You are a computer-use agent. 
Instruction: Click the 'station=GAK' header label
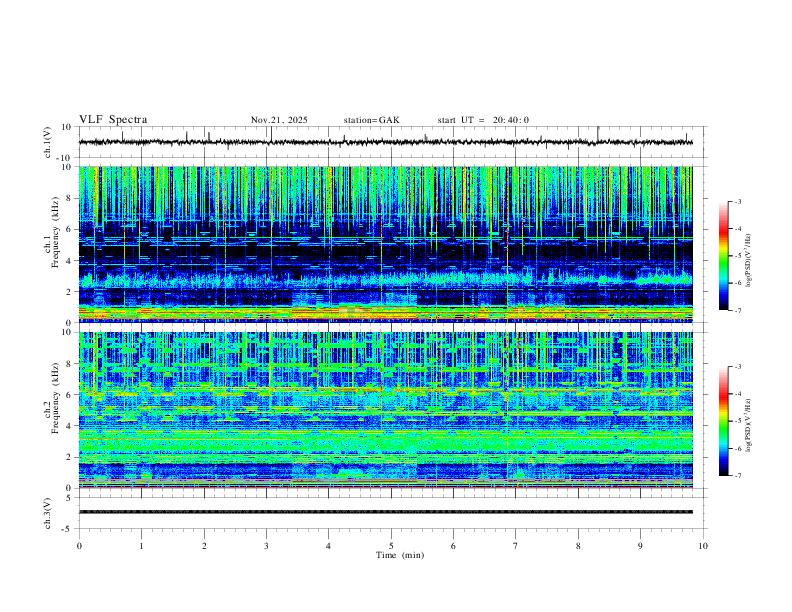click(371, 120)
